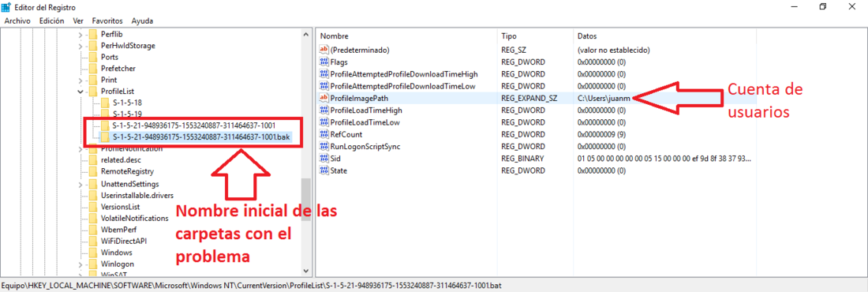Click the tree pane scrollbar thumb
Screen dimensions: 868x292
click(306, 200)
